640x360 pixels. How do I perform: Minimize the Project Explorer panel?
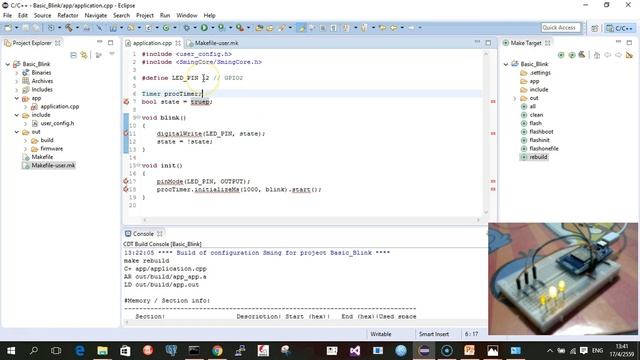(x=100, y=42)
